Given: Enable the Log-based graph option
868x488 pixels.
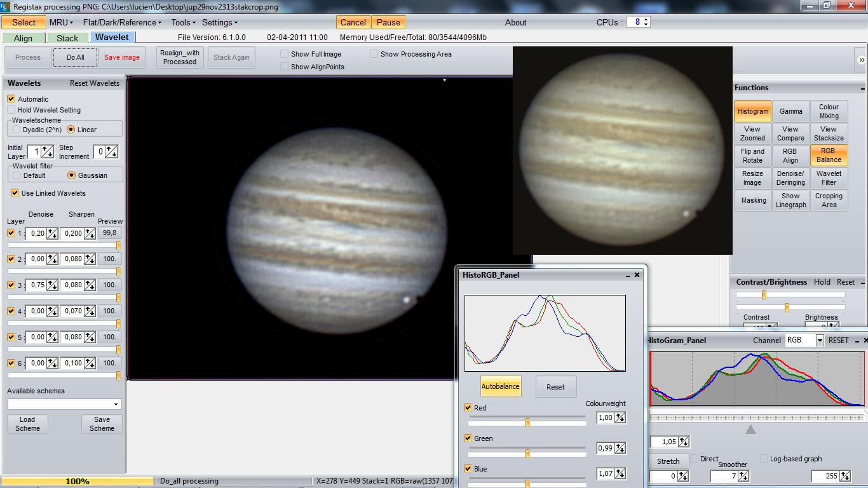Looking at the screenshot, I should [x=764, y=459].
